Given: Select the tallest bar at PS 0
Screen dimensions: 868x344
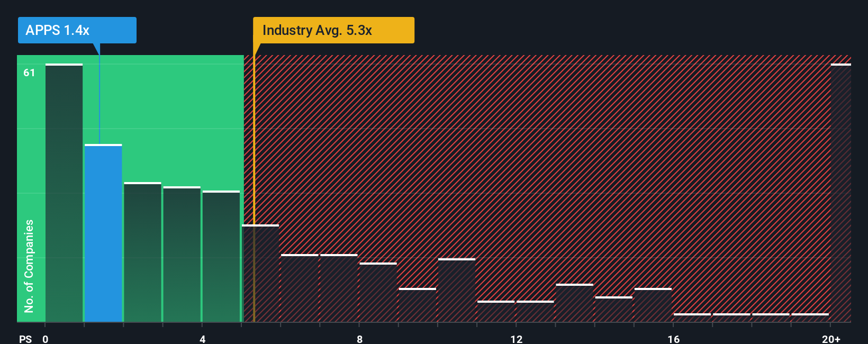Looking at the screenshot, I should 64,193.
